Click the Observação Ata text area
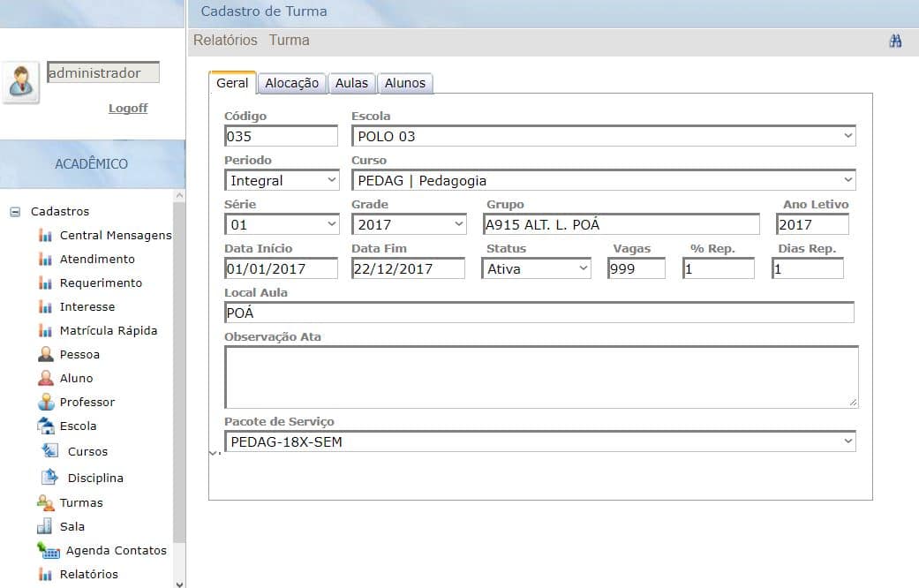 pos(541,377)
